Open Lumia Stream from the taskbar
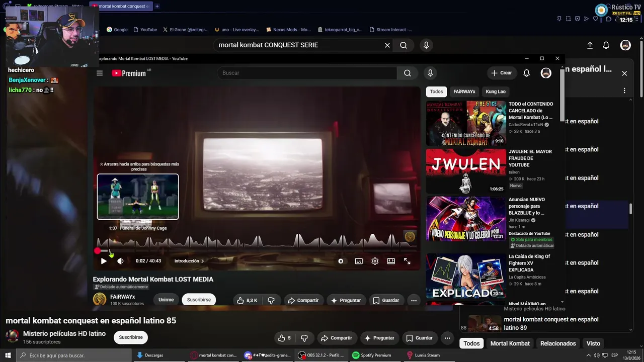The width and height of the screenshot is (644, 362). tap(423, 355)
